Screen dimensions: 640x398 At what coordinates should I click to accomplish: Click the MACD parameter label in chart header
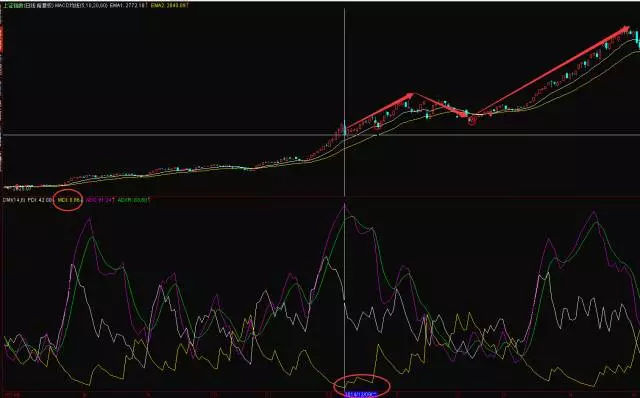82,6
